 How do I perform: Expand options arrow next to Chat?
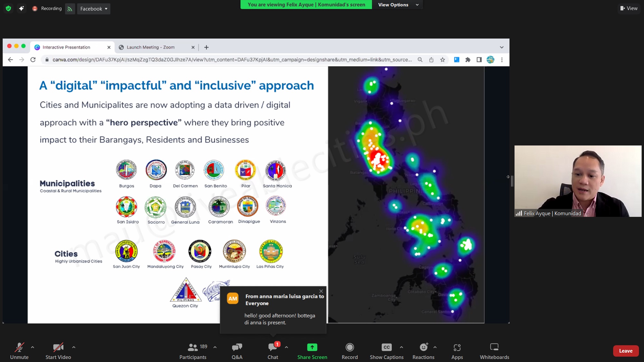(286, 347)
